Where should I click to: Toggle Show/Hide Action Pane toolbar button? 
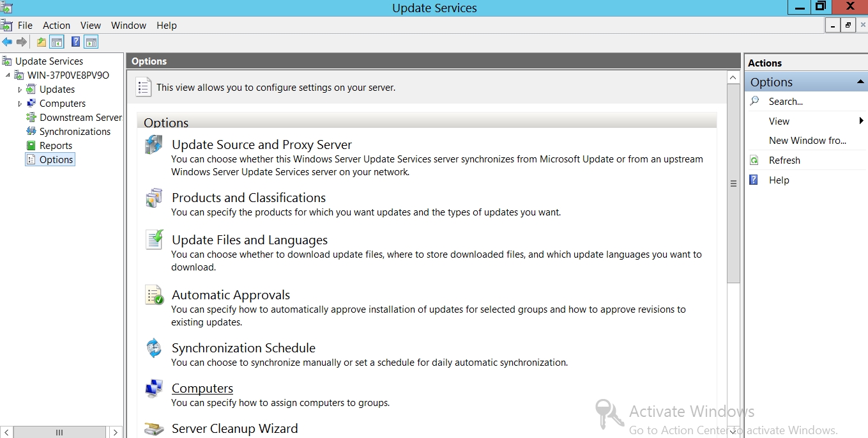click(x=91, y=42)
